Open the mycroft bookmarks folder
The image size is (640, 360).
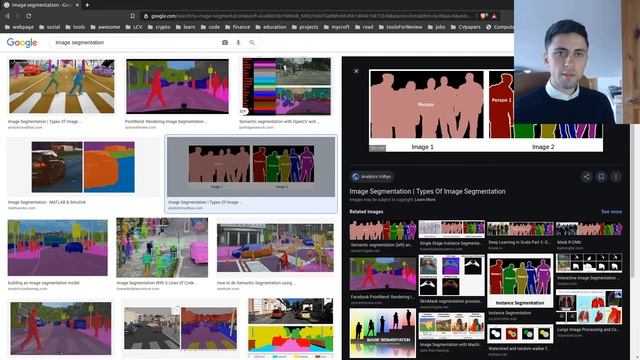point(336,27)
